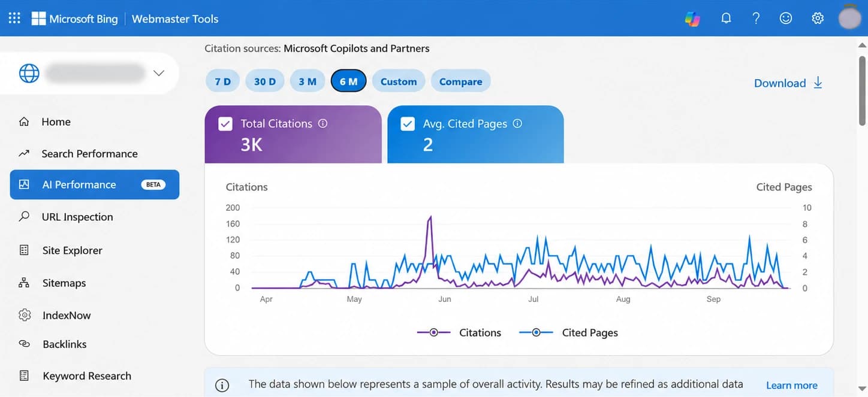The image size is (868, 397).
Task: Click the 'Citations' axis title
Action: pyautogui.click(x=246, y=187)
